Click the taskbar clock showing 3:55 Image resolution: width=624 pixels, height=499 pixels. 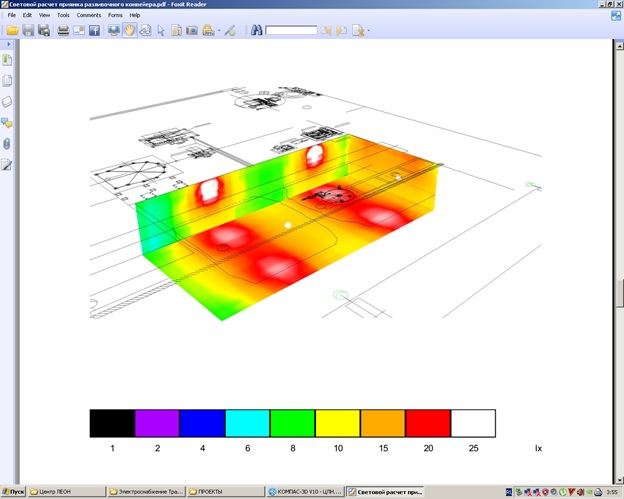(612, 493)
